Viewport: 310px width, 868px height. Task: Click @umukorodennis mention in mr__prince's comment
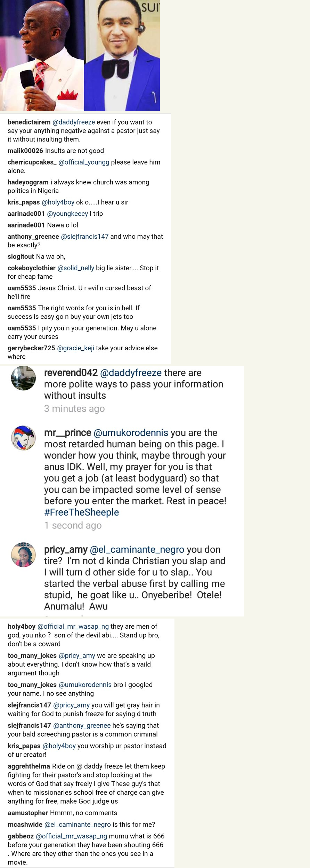pyautogui.click(x=131, y=432)
